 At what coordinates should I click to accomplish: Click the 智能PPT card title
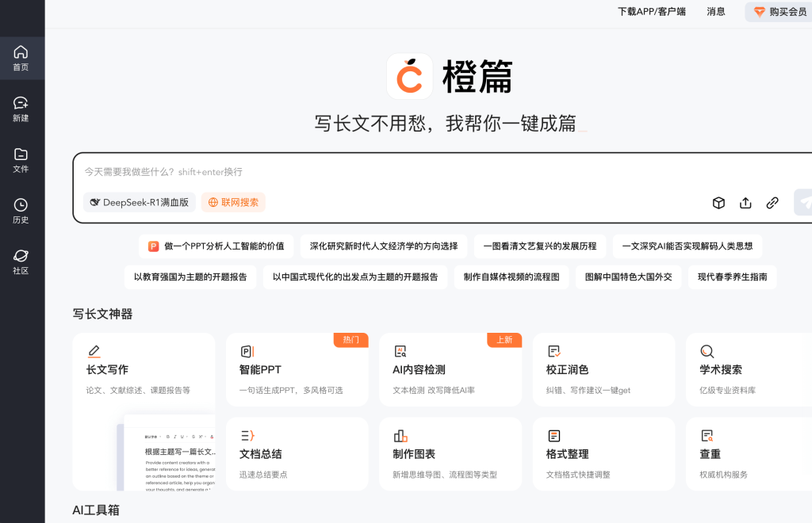click(260, 370)
